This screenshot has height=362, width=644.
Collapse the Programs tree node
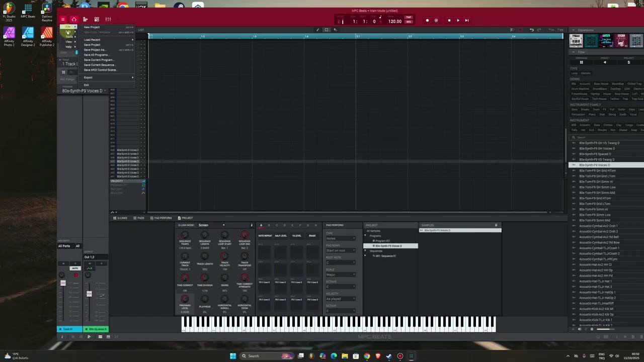[x=366, y=236]
